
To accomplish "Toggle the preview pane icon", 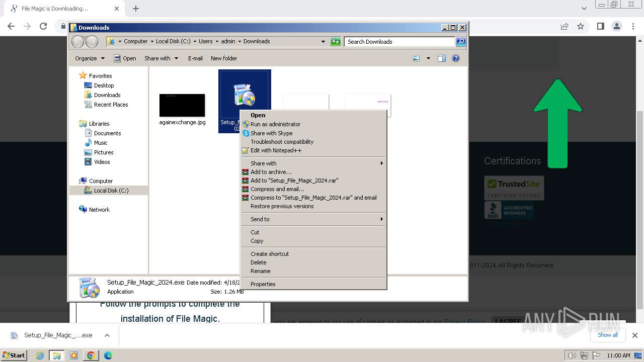I will click(x=442, y=58).
